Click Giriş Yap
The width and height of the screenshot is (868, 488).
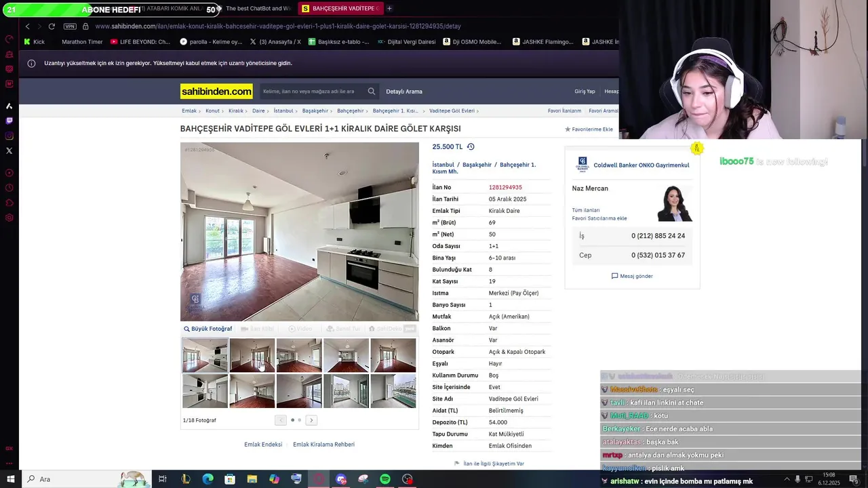click(x=585, y=91)
